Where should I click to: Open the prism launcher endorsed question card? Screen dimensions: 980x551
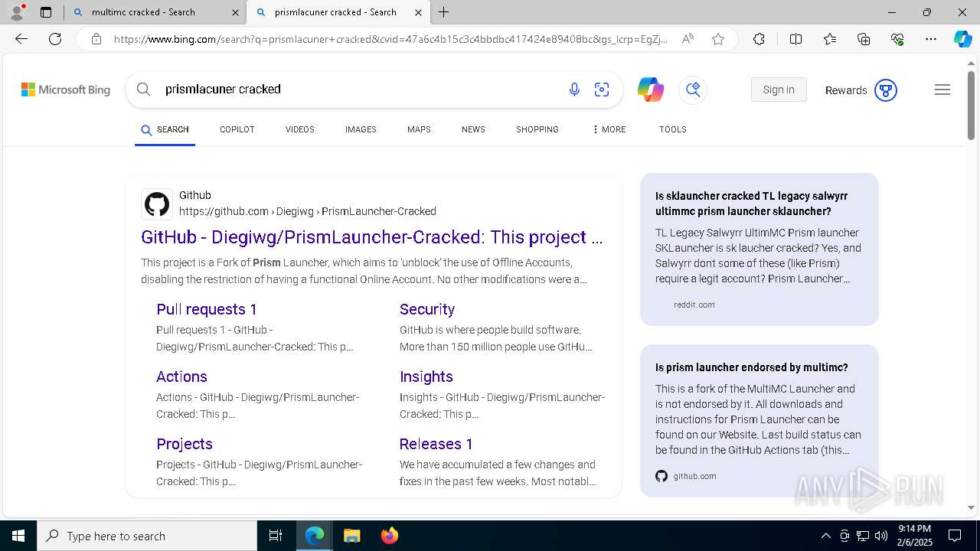point(759,421)
